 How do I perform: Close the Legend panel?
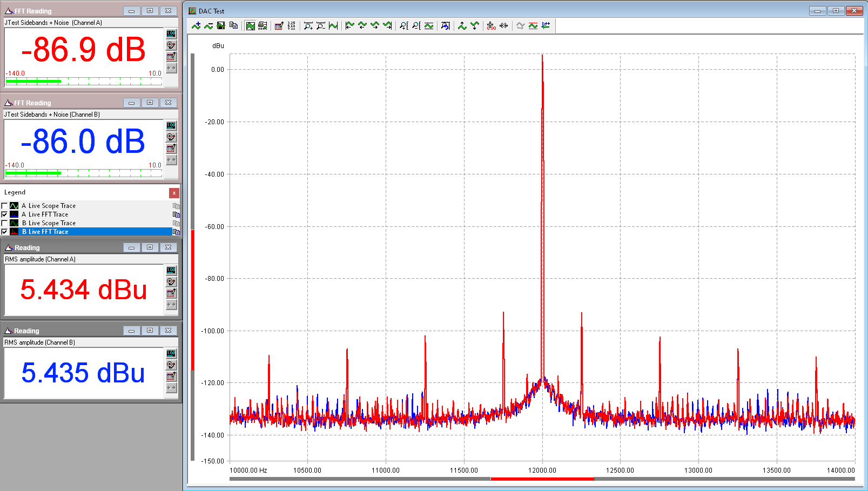pyautogui.click(x=174, y=193)
